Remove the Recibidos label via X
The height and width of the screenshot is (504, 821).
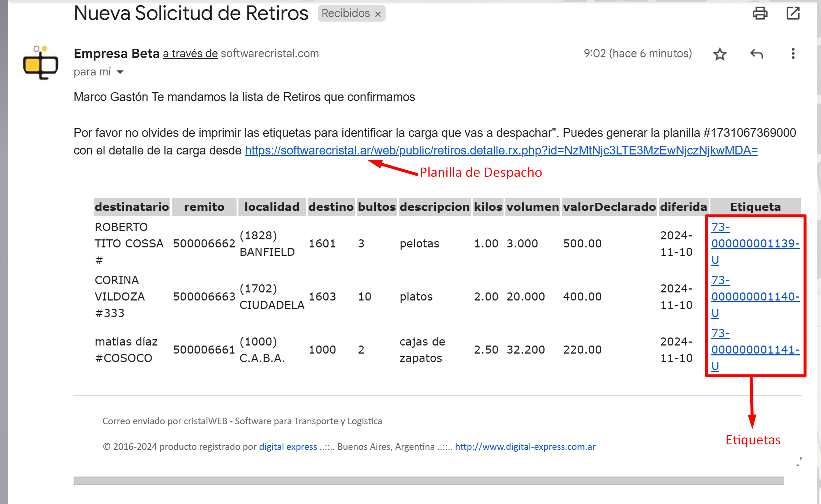378,14
